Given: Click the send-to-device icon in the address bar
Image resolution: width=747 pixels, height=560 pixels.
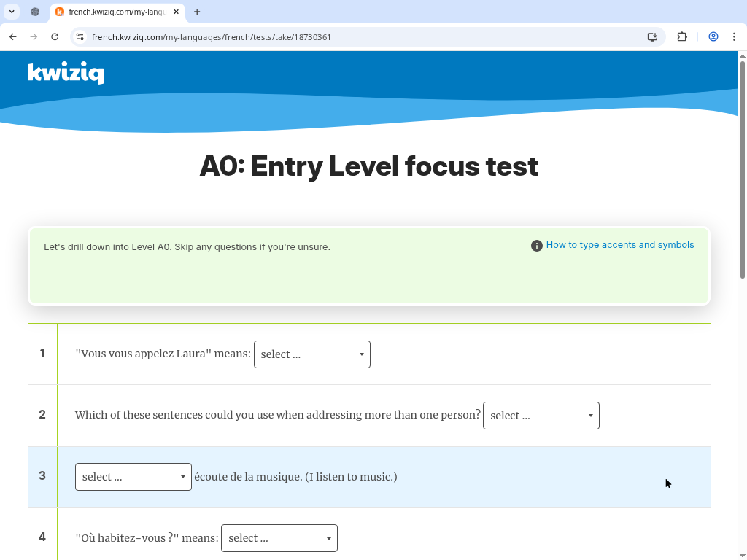Looking at the screenshot, I should coord(652,36).
